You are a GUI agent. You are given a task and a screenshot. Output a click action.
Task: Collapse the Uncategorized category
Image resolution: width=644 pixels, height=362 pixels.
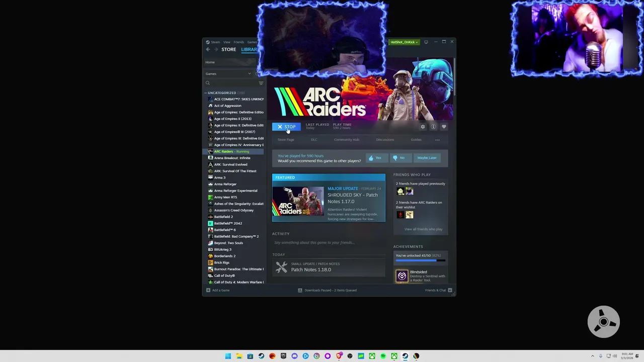click(x=205, y=93)
